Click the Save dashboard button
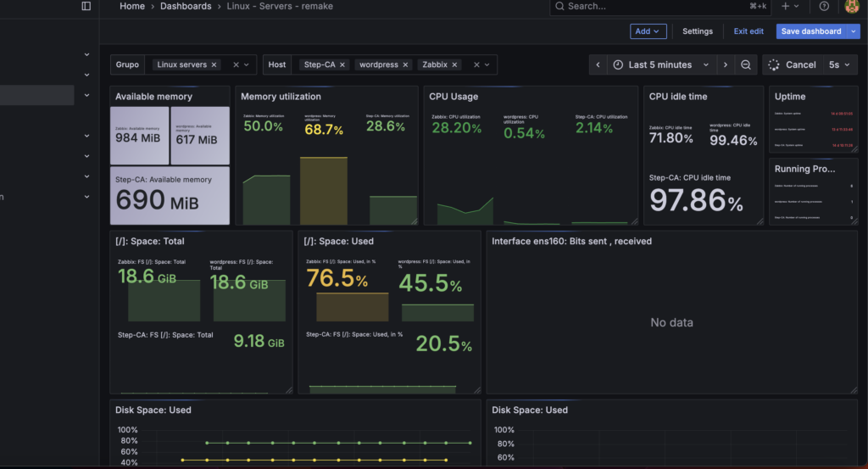Image resolution: width=868 pixels, height=469 pixels. point(810,31)
